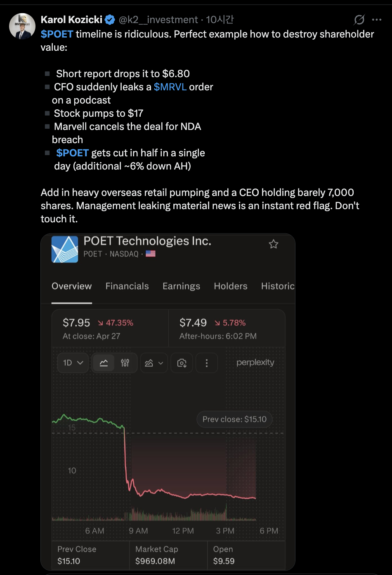This screenshot has height=575, width=392.
Task: Click the first $POET cashtag link
Action: tap(57, 34)
